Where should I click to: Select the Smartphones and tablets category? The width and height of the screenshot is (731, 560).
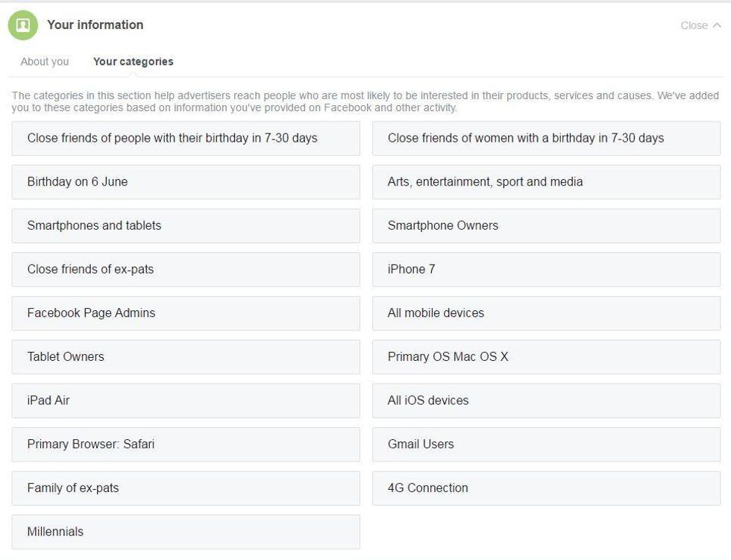186,226
